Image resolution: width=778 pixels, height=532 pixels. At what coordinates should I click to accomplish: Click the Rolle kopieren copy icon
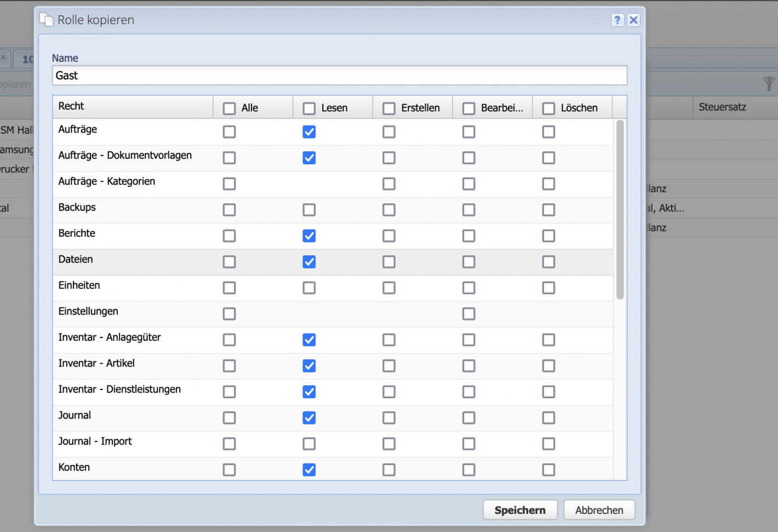pyautogui.click(x=46, y=19)
